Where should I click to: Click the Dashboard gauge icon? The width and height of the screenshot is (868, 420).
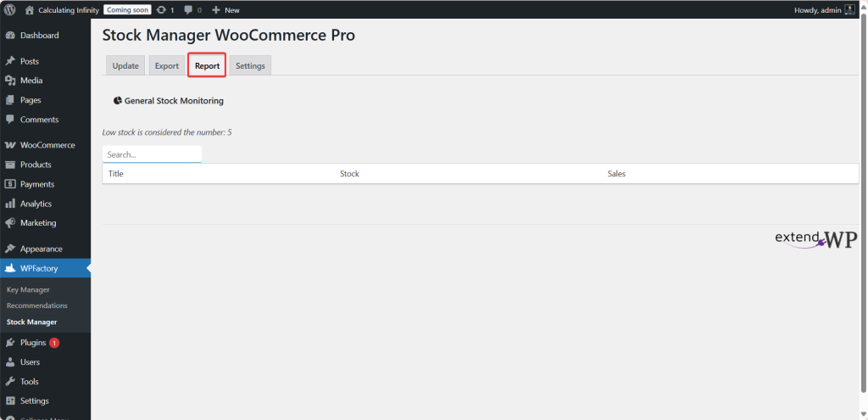[10, 36]
